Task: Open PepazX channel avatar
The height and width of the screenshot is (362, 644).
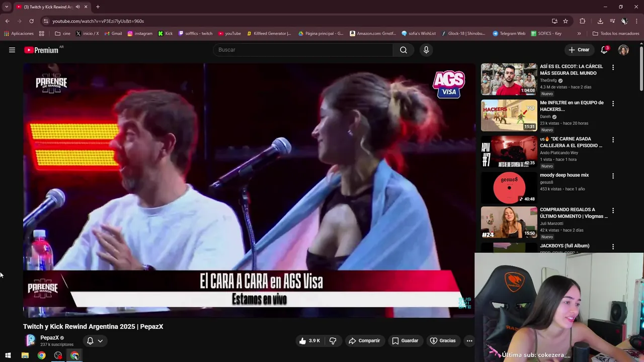Action: click(x=31, y=340)
